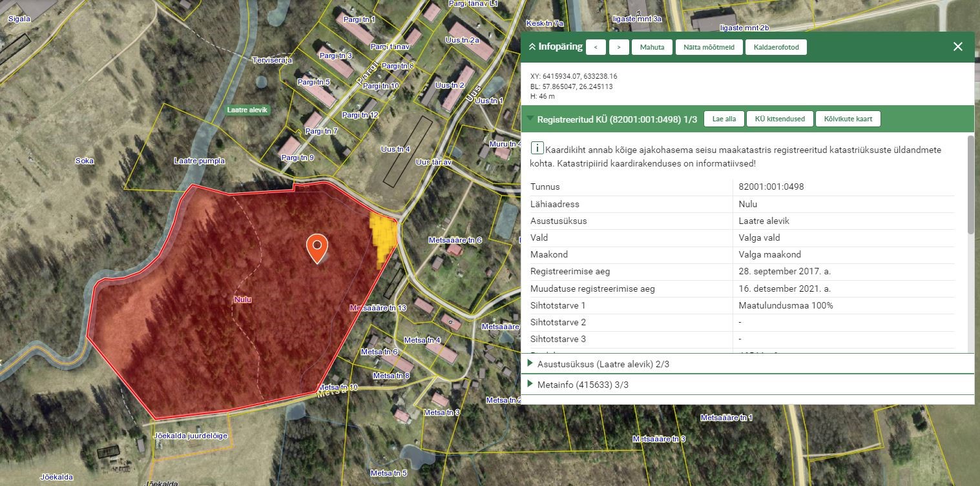Screen dimensions: 980x486
Task: Download data with Lae alla
Action: point(724,119)
